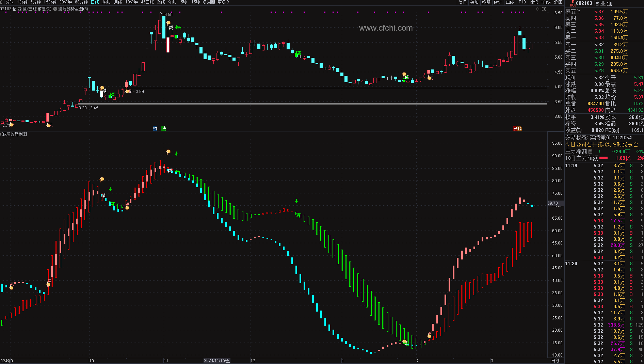The width and height of the screenshot is (644, 364).
Task: Click the red 10日主力净额 bar
Action: [603, 158]
